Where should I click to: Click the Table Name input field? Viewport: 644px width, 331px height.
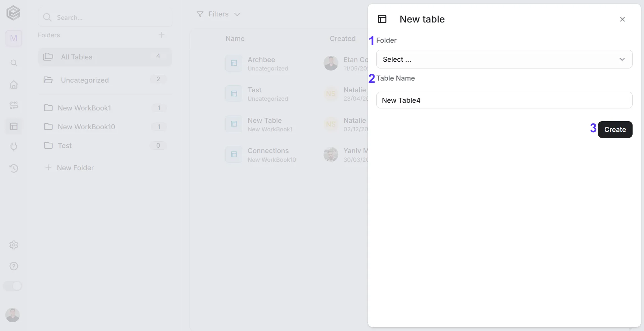coord(504,100)
